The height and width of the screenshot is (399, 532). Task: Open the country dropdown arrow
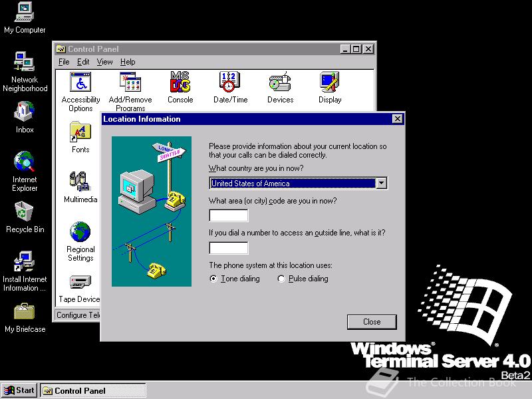tap(381, 184)
